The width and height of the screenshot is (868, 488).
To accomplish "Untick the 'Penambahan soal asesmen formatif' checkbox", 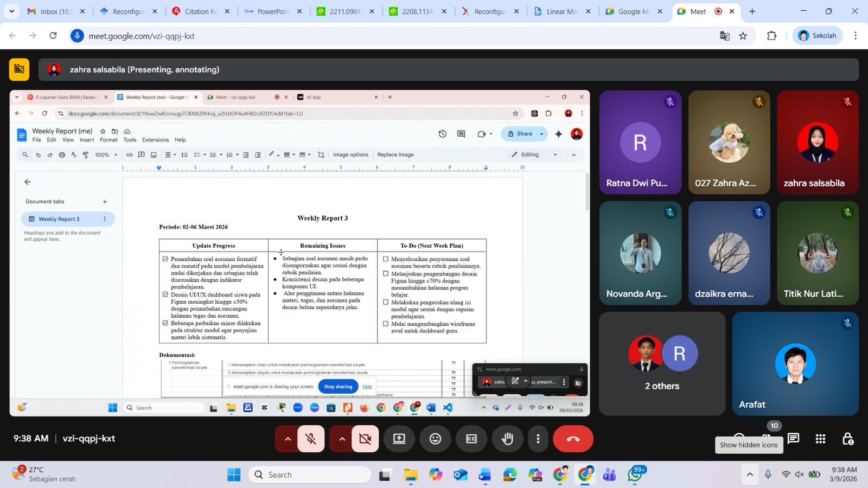I will [x=165, y=259].
